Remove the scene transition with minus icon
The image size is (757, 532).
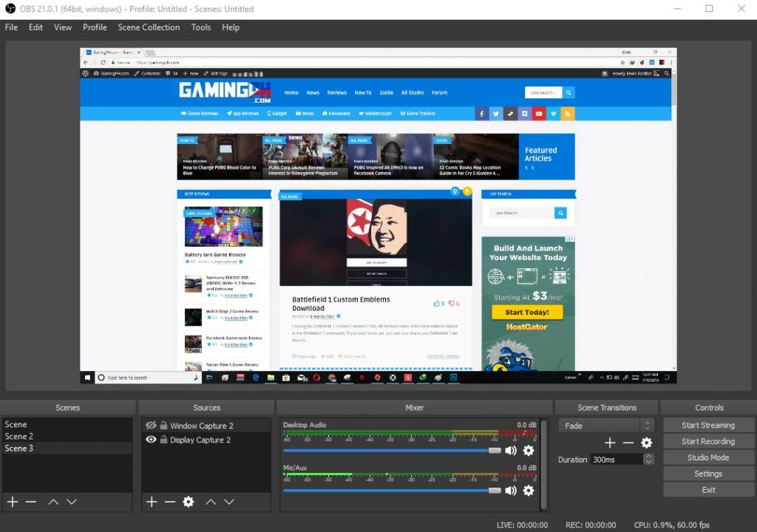pos(628,443)
